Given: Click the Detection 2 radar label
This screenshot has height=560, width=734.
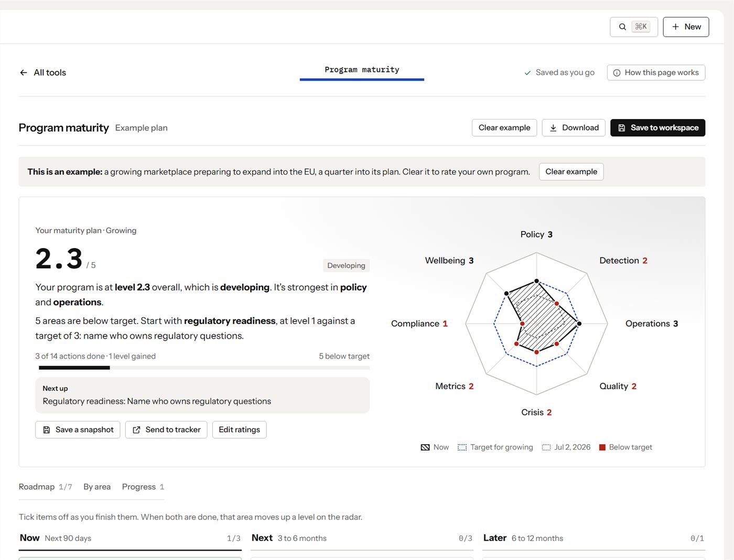Looking at the screenshot, I should click(623, 261).
